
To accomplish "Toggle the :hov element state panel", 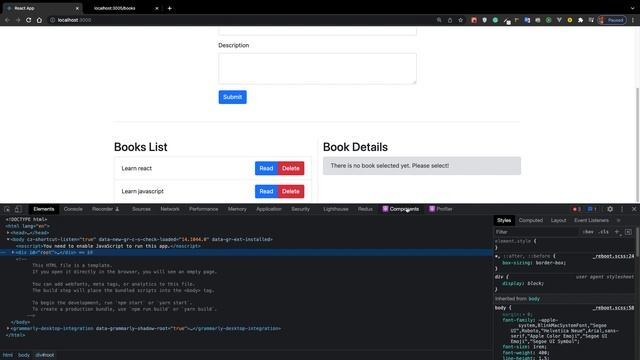I will (588, 232).
